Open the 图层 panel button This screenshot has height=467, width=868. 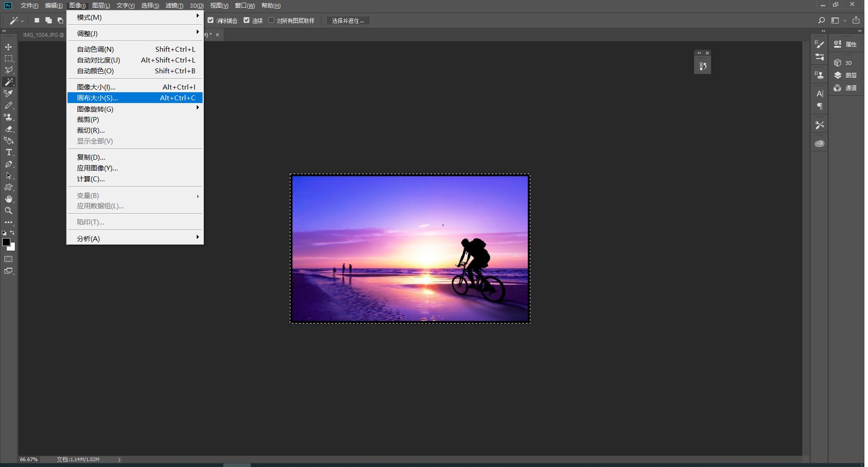[x=845, y=75]
